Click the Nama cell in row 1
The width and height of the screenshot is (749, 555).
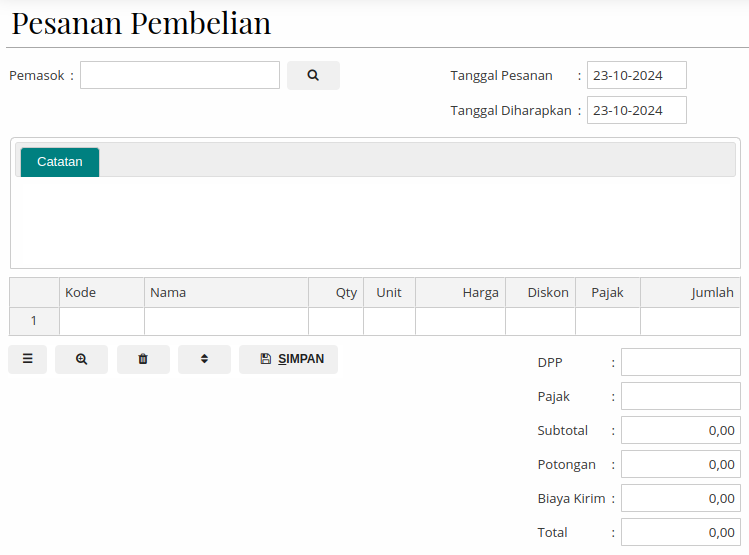click(x=226, y=321)
